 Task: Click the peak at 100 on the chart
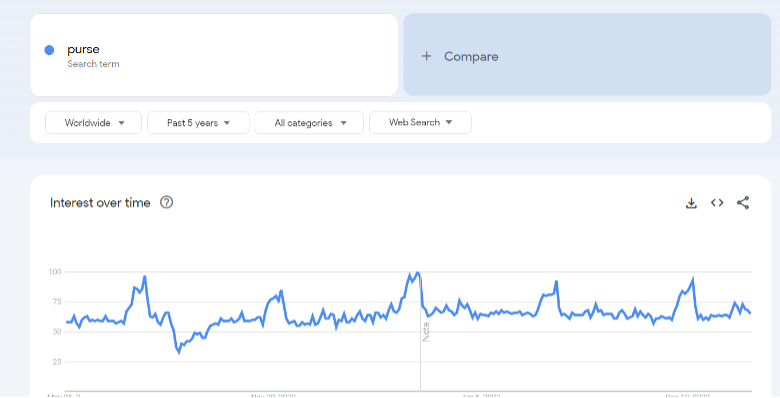[x=418, y=273]
